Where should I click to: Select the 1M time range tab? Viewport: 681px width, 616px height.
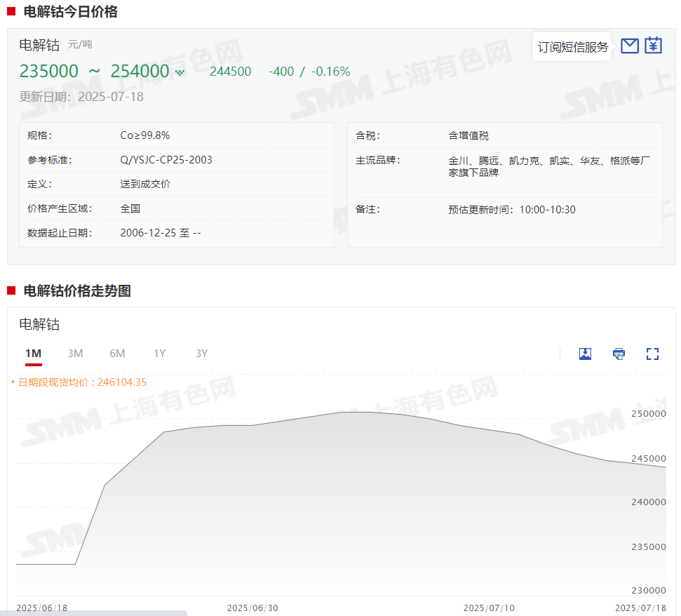click(33, 354)
